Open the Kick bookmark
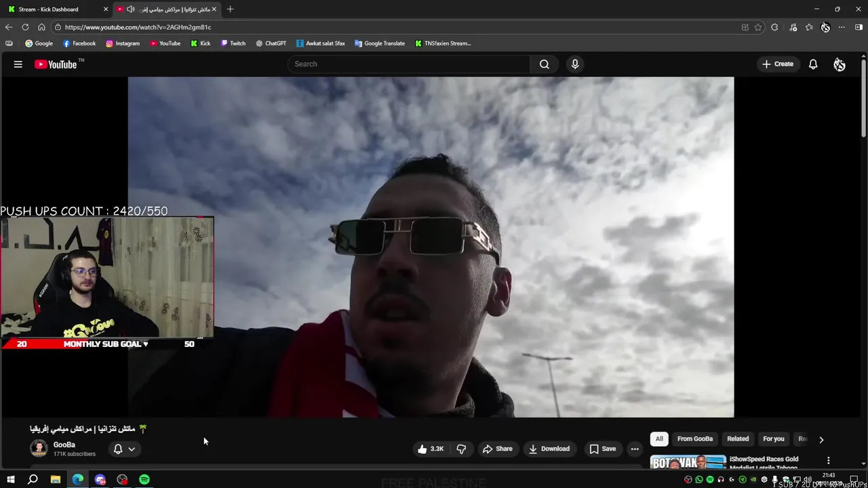This screenshot has height=488, width=868. 200,43
